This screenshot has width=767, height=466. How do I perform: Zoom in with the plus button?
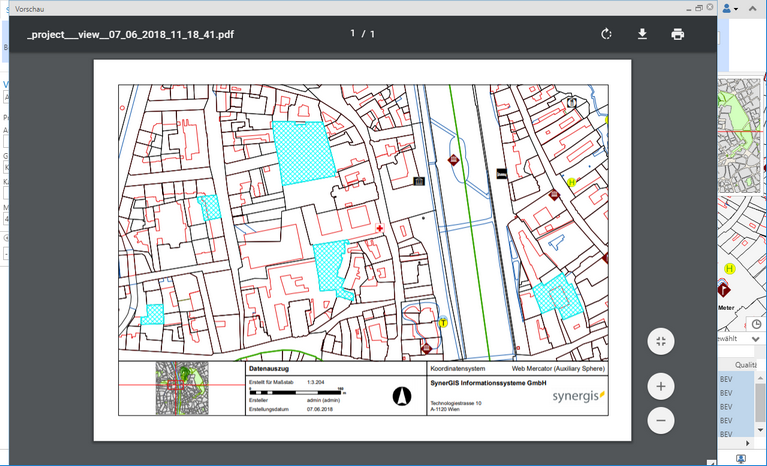(660, 385)
